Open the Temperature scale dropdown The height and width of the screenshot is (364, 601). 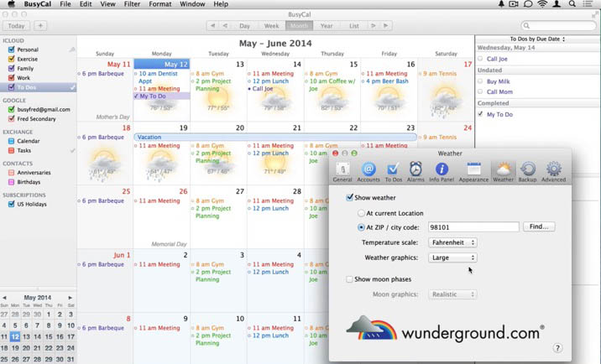[452, 242]
